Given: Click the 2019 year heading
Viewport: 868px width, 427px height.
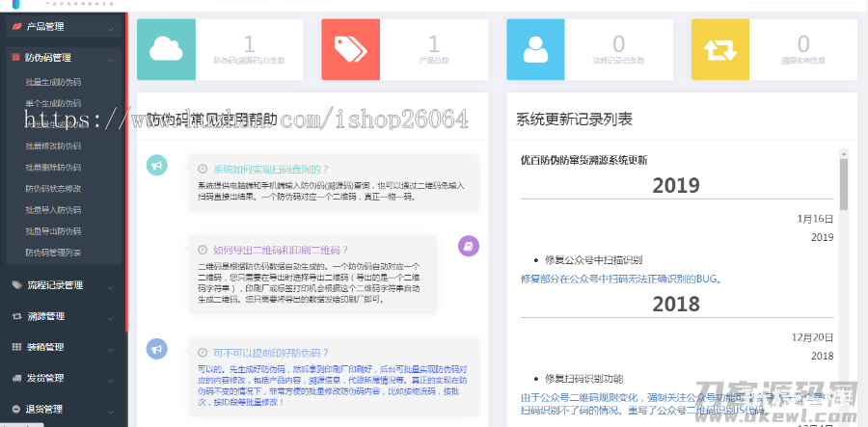Looking at the screenshot, I should (676, 186).
